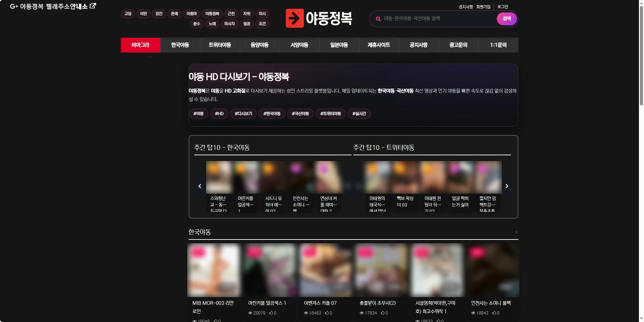Expand the section with the plus icon
Screen dimensions: 644x322
pyautogui.click(x=516, y=232)
